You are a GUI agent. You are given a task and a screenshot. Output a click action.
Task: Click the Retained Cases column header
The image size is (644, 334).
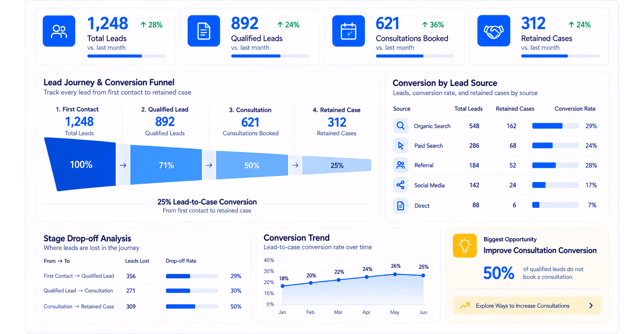(x=515, y=109)
